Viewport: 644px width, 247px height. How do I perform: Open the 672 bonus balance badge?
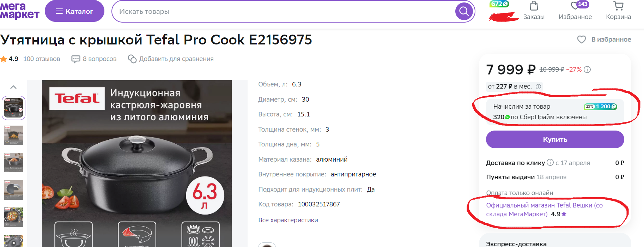pos(499,4)
